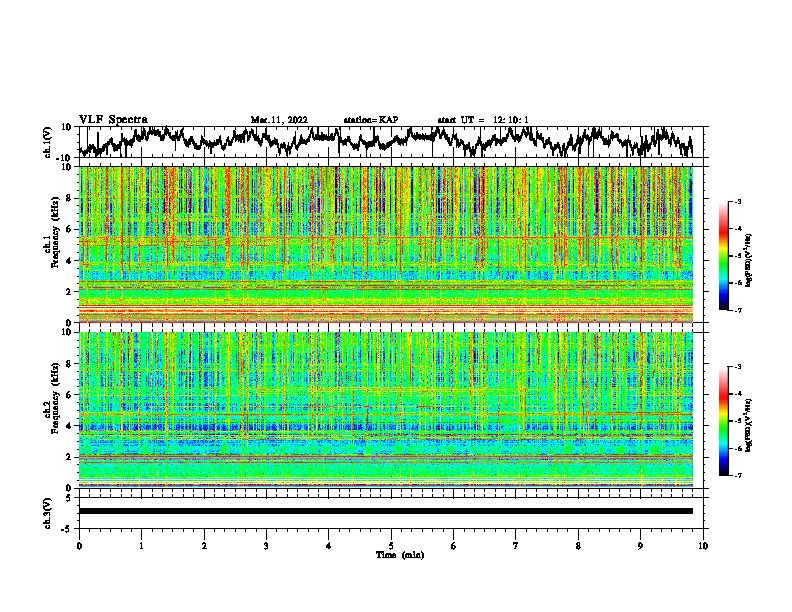Click the "0" tick on the time axis
This screenshot has height=612, width=792.
(x=79, y=546)
